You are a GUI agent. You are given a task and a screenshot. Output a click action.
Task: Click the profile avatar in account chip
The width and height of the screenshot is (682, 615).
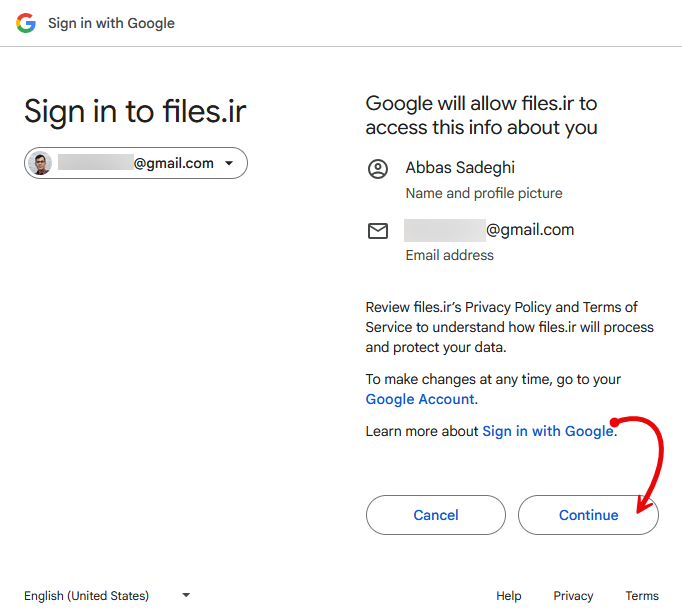pos(41,163)
